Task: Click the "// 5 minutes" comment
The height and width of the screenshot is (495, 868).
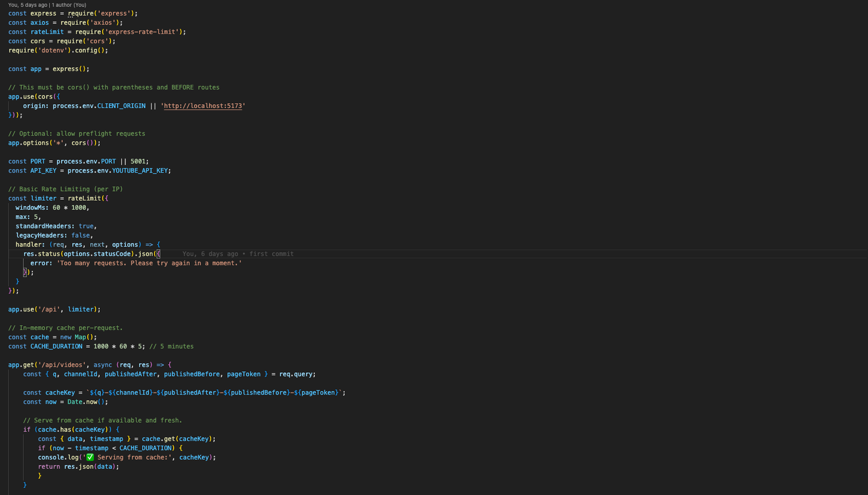Action: [171, 346]
